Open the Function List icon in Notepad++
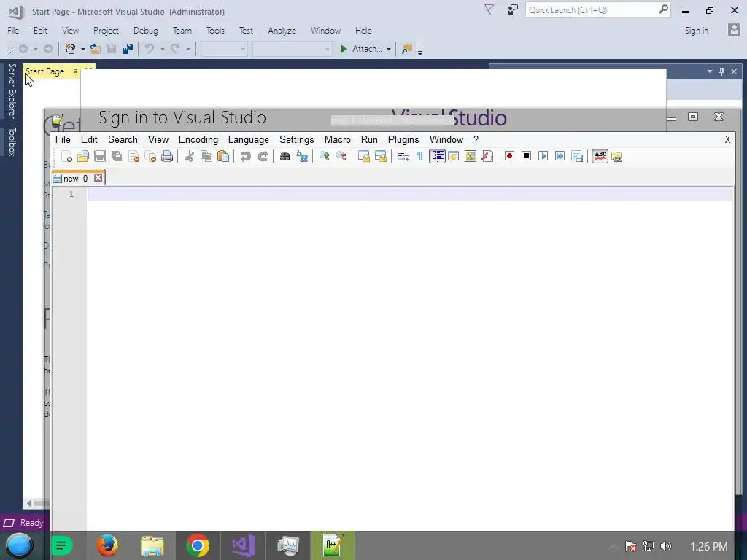This screenshot has height=560, width=747. pos(487,156)
